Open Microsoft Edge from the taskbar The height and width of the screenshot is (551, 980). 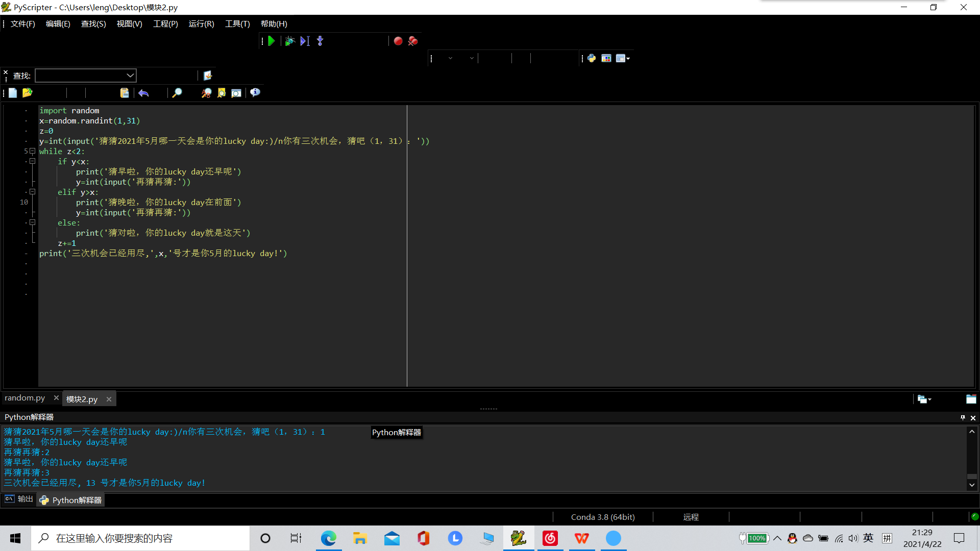pyautogui.click(x=328, y=538)
